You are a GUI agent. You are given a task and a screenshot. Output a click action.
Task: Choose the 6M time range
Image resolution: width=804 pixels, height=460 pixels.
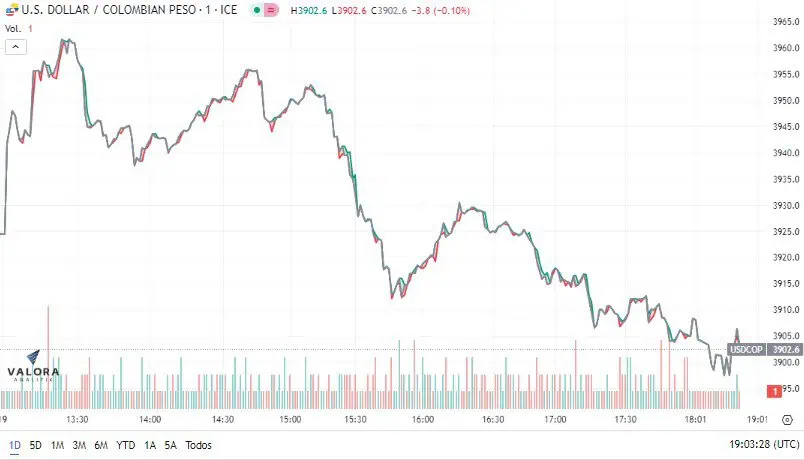click(101, 445)
